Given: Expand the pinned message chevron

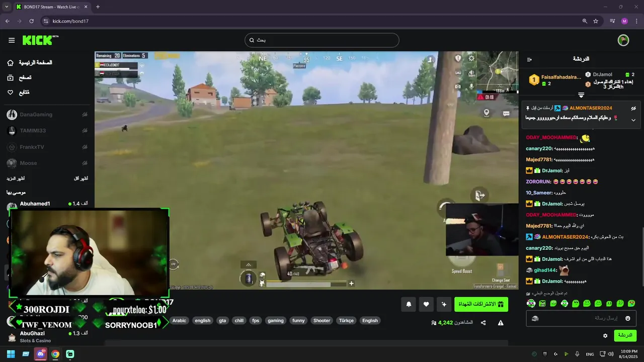Looking at the screenshot, I should tap(633, 120).
